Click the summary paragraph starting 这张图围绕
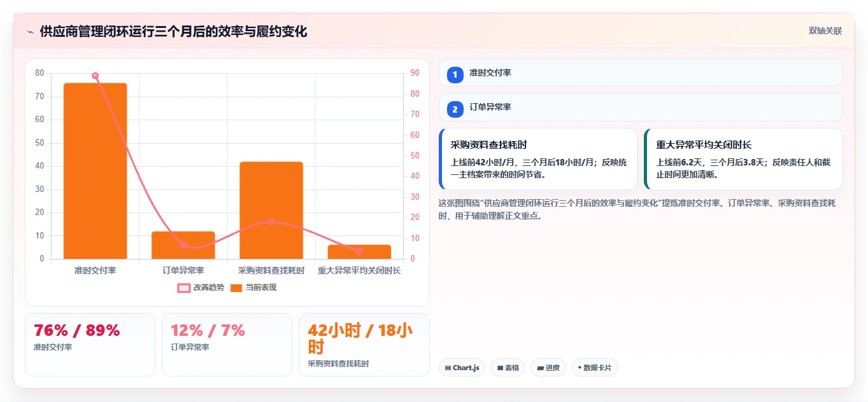The image size is (868, 402). pyautogui.click(x=639, y=209)
